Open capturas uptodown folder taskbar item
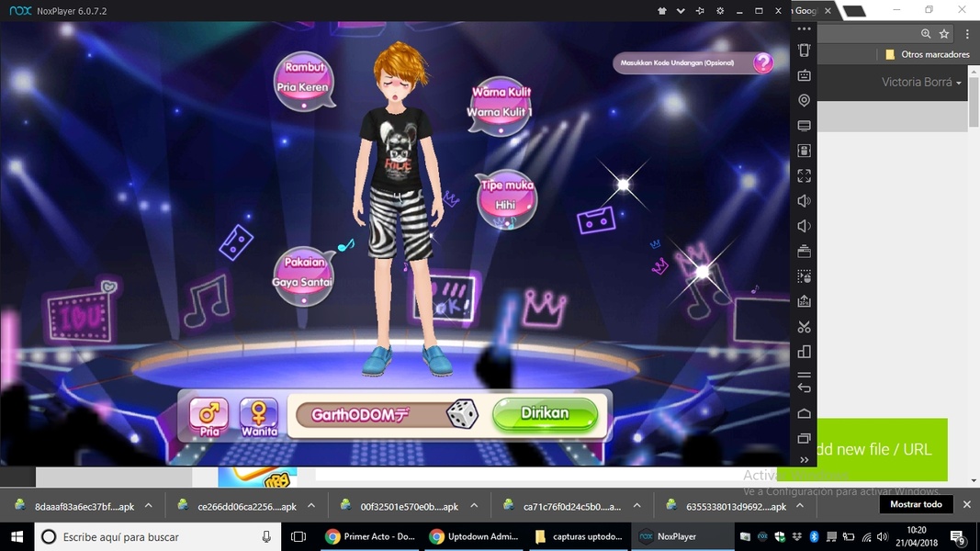The image size is (980, 551). click(579, 536)
